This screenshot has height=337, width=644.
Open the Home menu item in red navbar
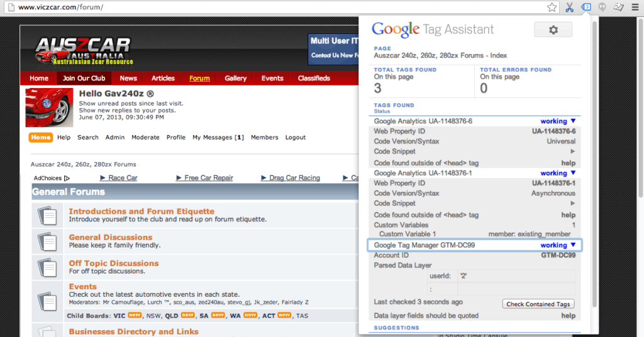pos(39,78)
